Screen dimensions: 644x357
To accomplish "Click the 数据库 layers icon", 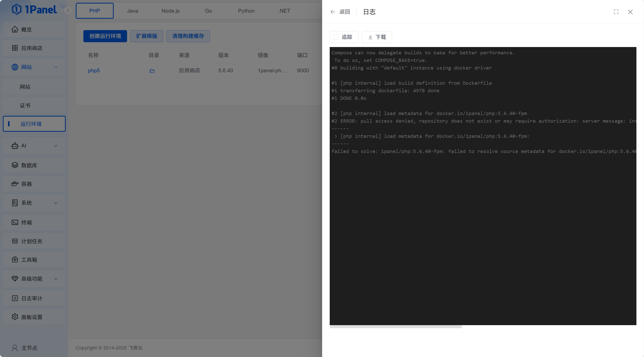I will point(15,165).
